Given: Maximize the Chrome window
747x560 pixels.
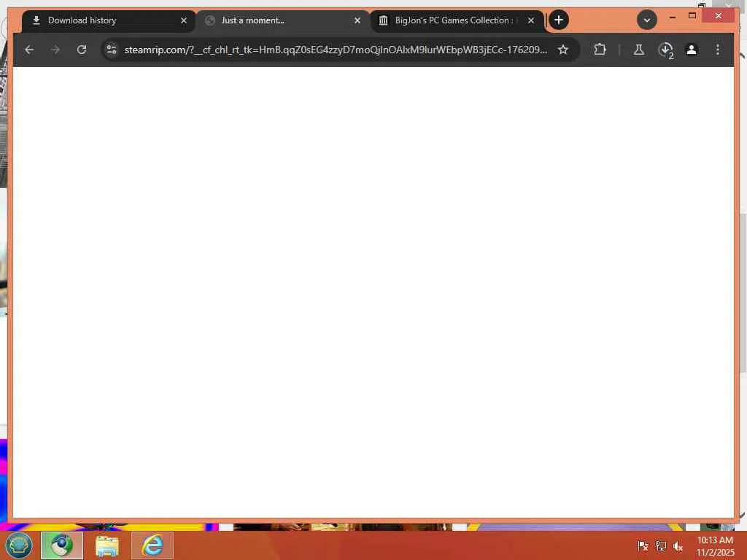Looking at the screenshot, I should tap(692, 16).
